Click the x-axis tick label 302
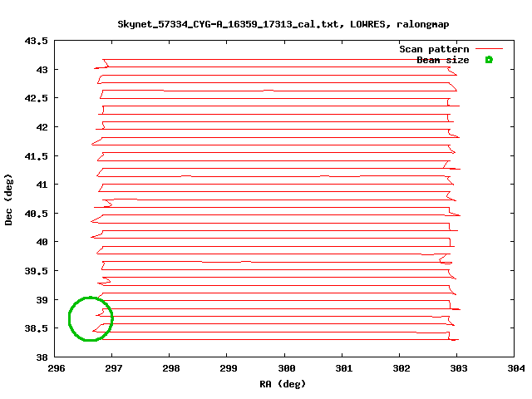The image size is (532, 399). click(x=401, y=368)
